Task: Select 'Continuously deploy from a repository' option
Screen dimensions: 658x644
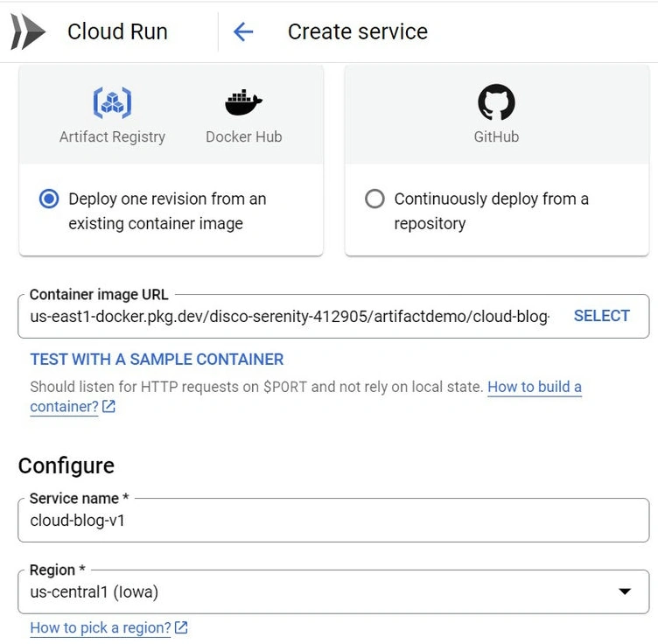Action: click(374, 199)
